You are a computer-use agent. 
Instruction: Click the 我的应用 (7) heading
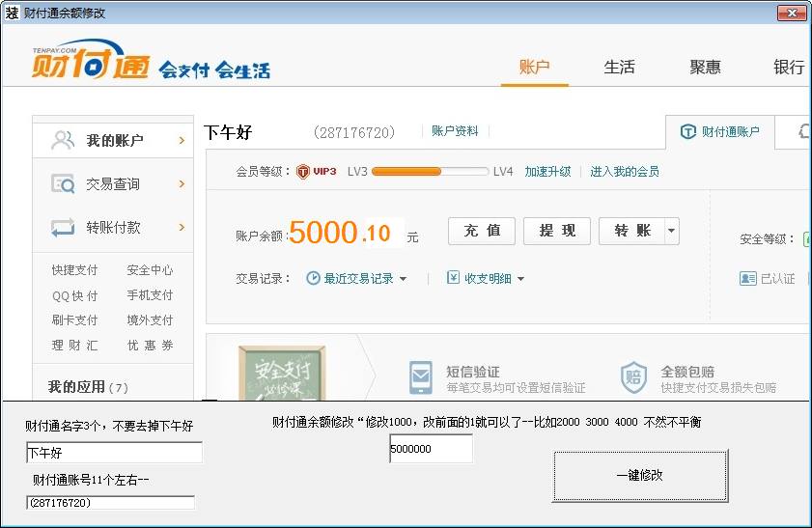[88, 387]
